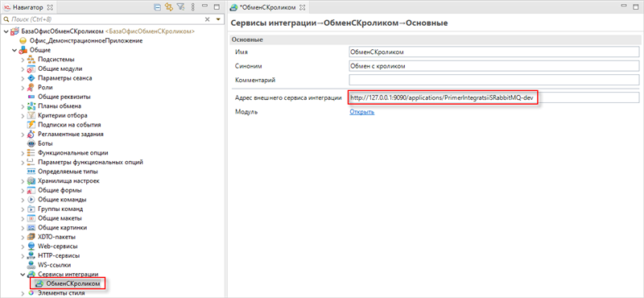Select ОбменСКроликом item in tree
Screen dimensions: 644x298
click(68, 284)
